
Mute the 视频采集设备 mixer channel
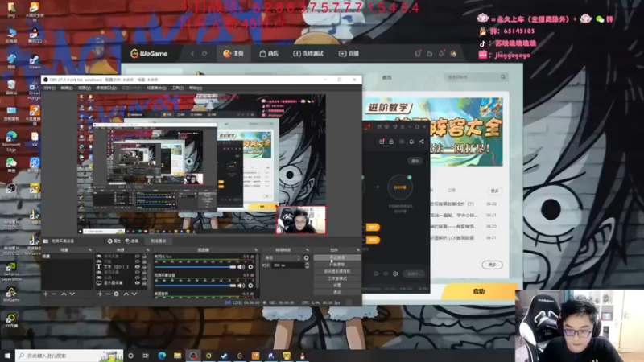tap(241, 286)
